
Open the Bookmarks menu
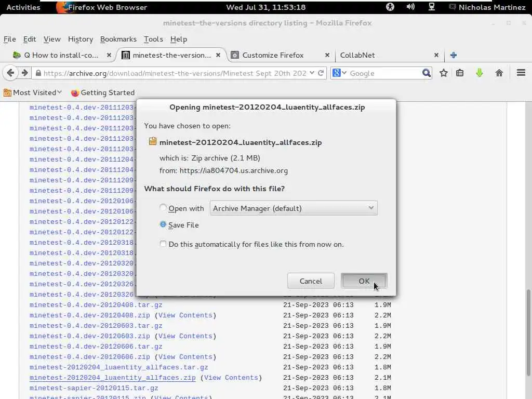coord(118,39)
